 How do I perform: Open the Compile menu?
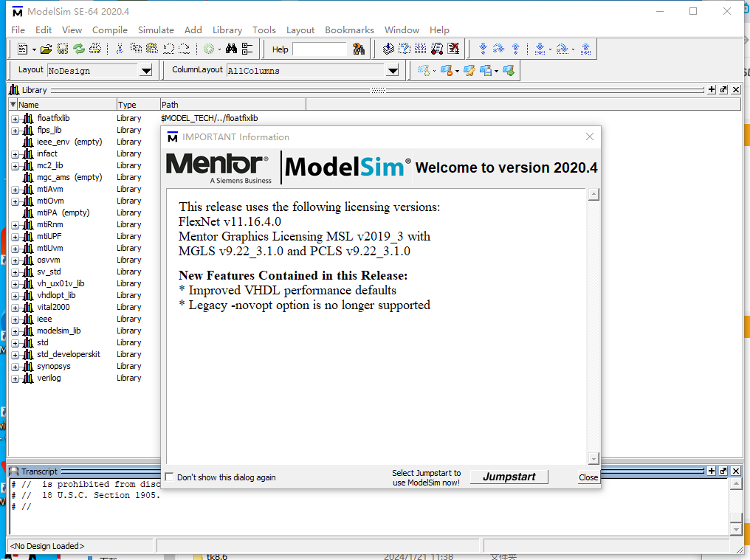(x=109, y=30)
